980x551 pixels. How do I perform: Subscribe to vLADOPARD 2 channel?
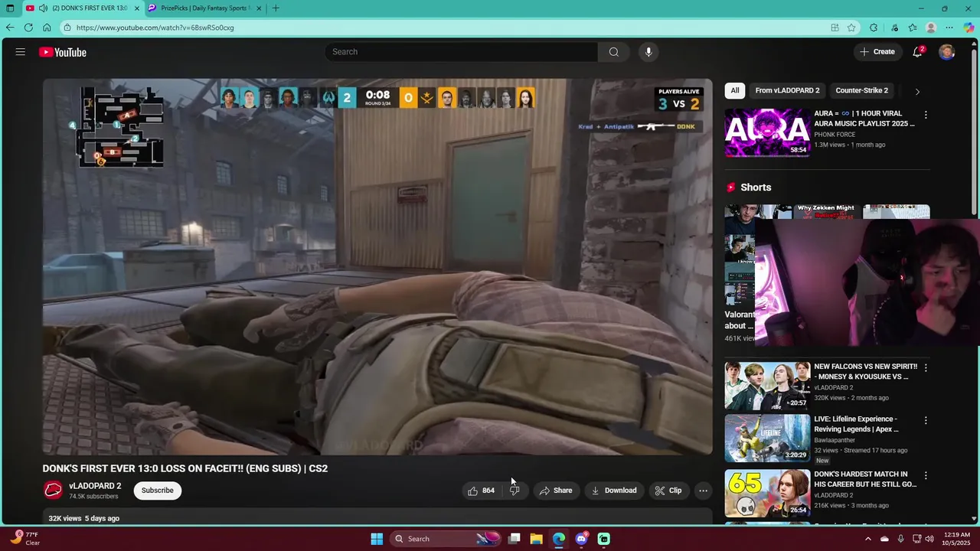pyautogui.click(x=157, y=491)
